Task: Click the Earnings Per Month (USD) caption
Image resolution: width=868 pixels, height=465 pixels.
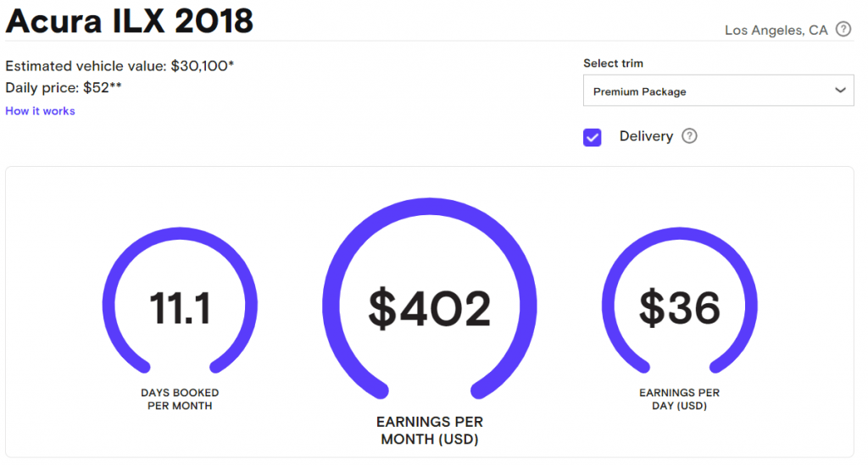Action: point(430,430)
